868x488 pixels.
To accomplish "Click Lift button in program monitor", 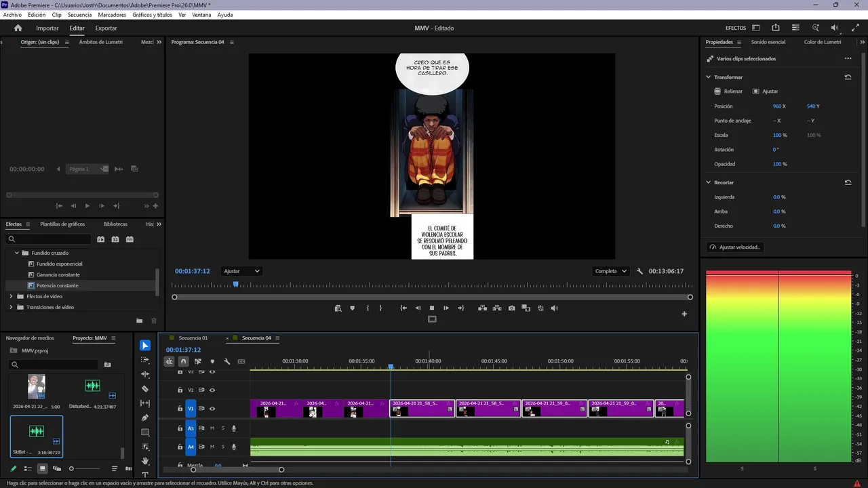I will coord(482,308).
